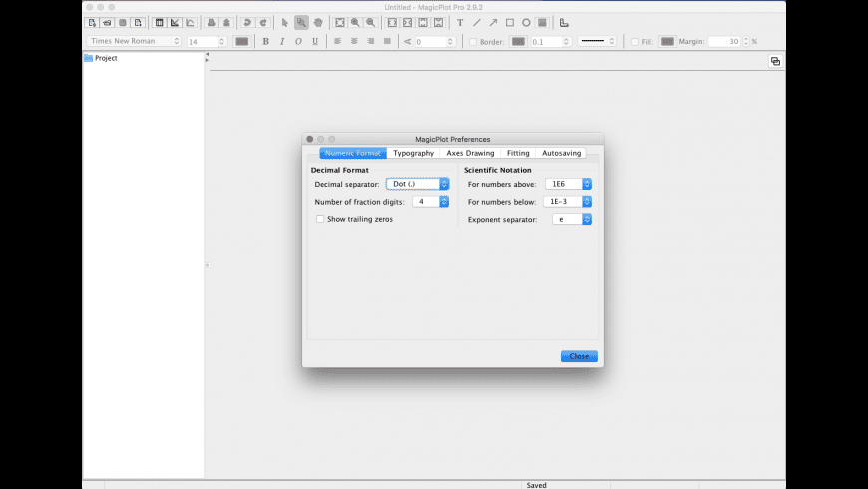
Task: Switch to the Autosaving tab
Action: (x=561, y=153)
